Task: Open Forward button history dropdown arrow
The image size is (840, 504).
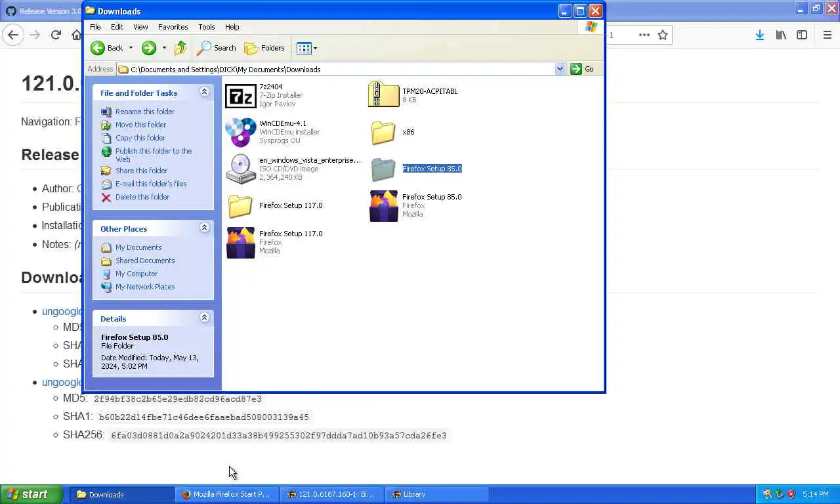Action: point(164,48)
